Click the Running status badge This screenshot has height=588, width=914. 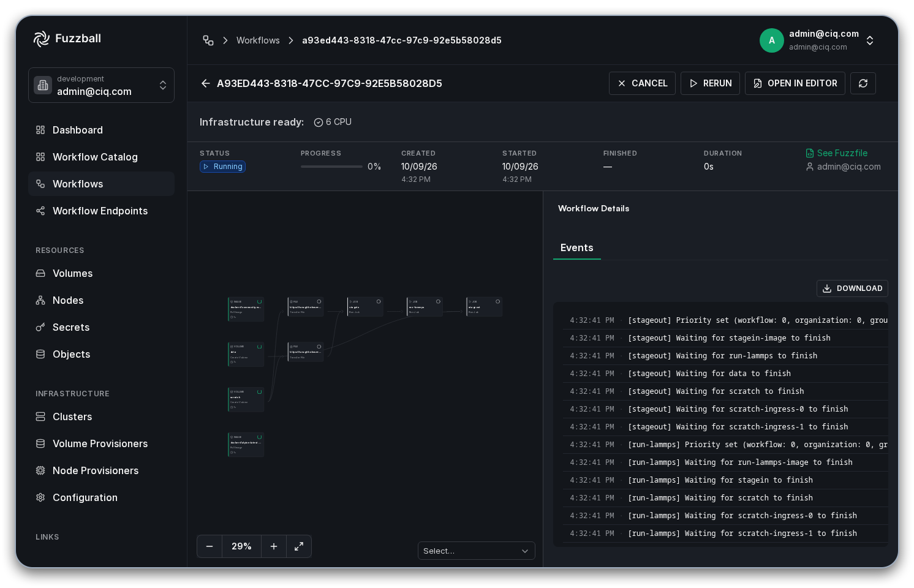(222, 167)
